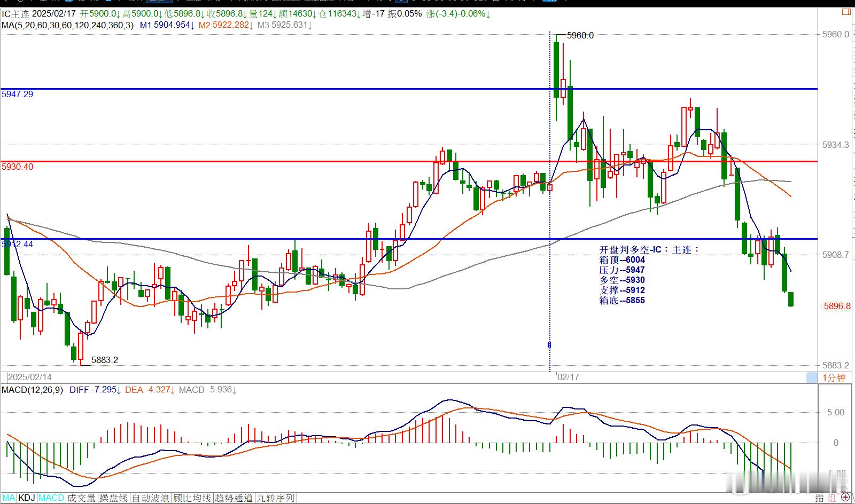Click the MA(5,20,60,30,60,120,240,360,3) parameters label
855x504 pixels.
click(67, 25)
